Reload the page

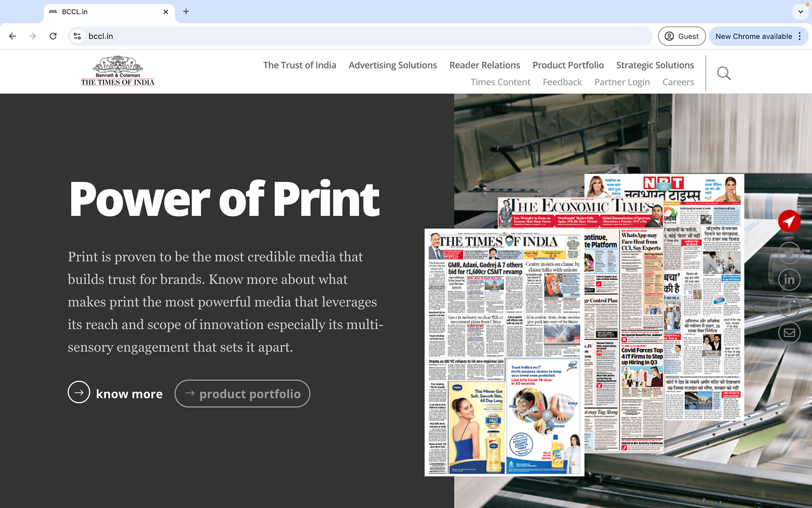pyautogui.click(x=53, y=36)
